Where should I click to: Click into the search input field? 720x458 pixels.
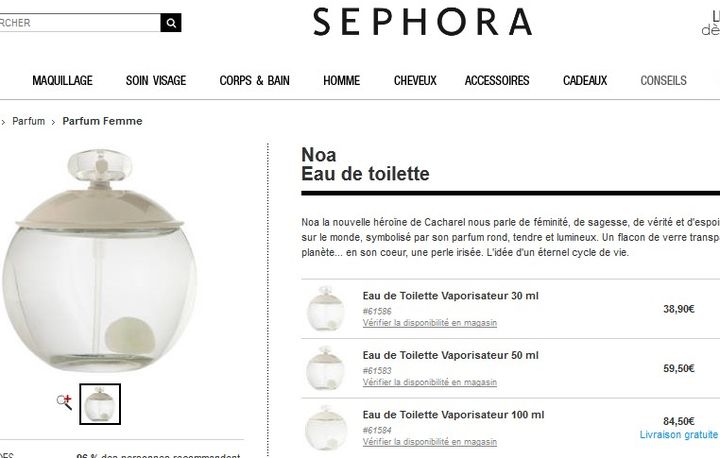click(80, 23)
